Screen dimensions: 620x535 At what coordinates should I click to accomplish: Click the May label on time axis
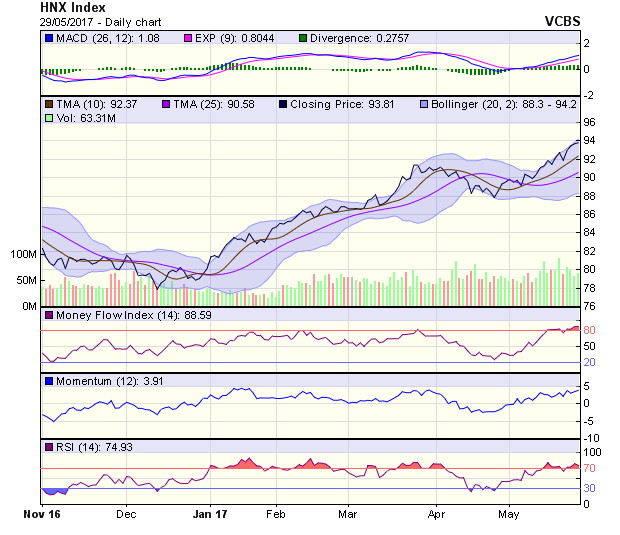[x=508, y=515]
